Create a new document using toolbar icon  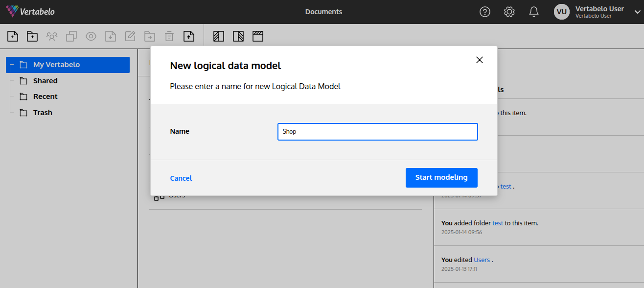point(13,36)
